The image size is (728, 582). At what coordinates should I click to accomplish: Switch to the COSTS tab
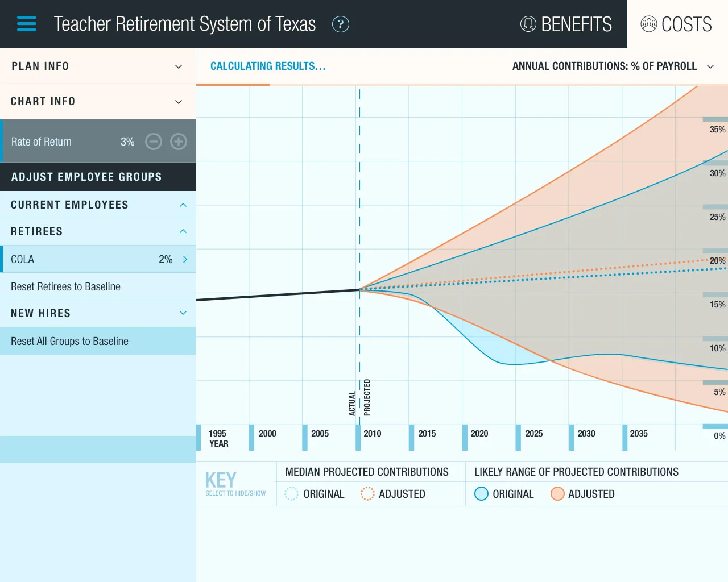677,24
